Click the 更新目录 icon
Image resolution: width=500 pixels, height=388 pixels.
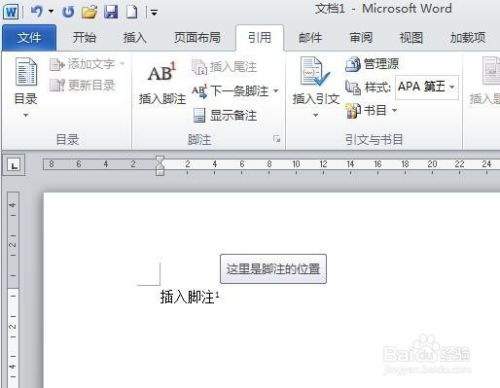pos(57,85)
